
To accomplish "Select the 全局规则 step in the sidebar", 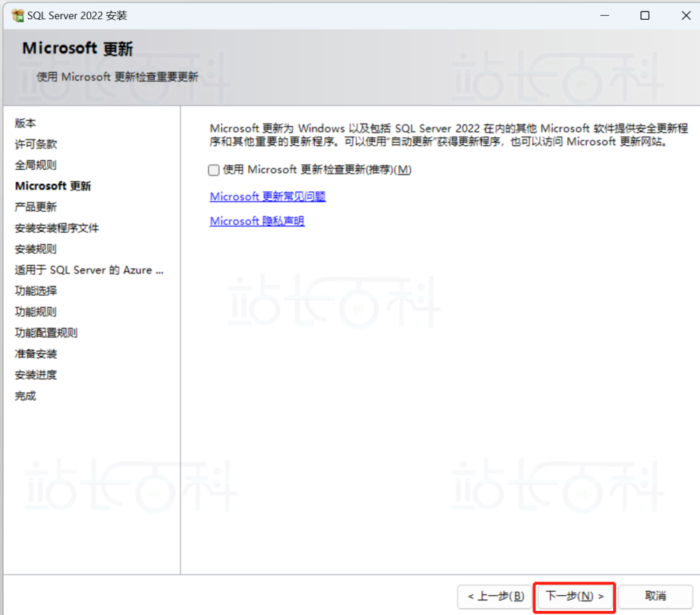I will (36, 165).
